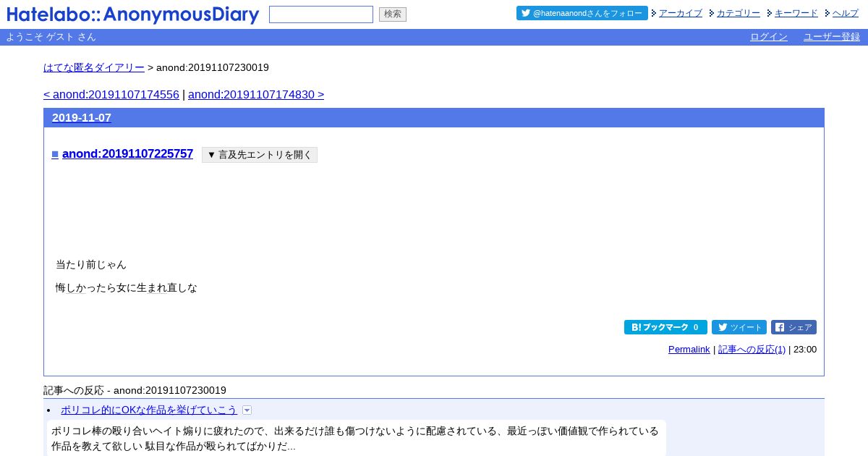The image size is (868, 456).
Task: Click the Hatelabo AnonymousDiary logo
Action: tap(133, 14)
